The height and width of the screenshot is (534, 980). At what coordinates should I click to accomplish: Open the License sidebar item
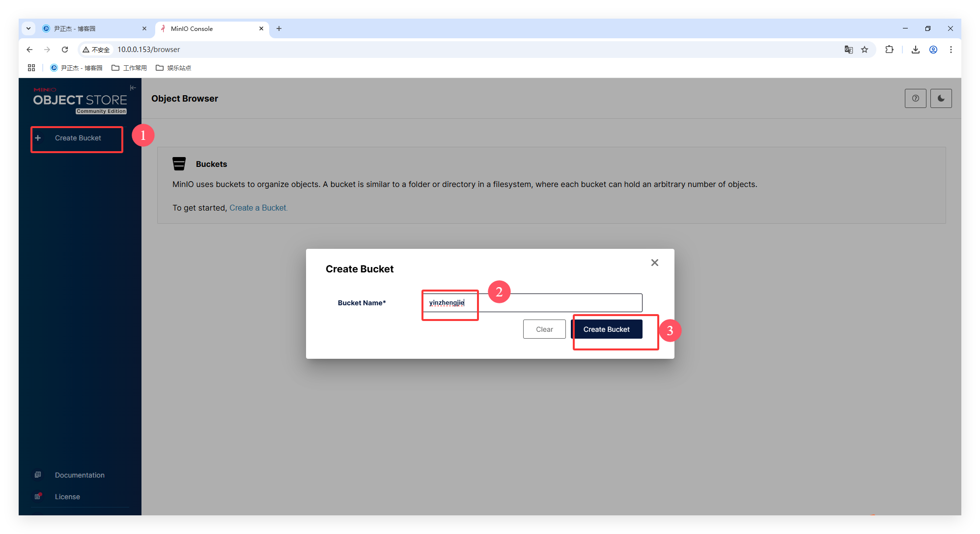click(x=67, y=497)
